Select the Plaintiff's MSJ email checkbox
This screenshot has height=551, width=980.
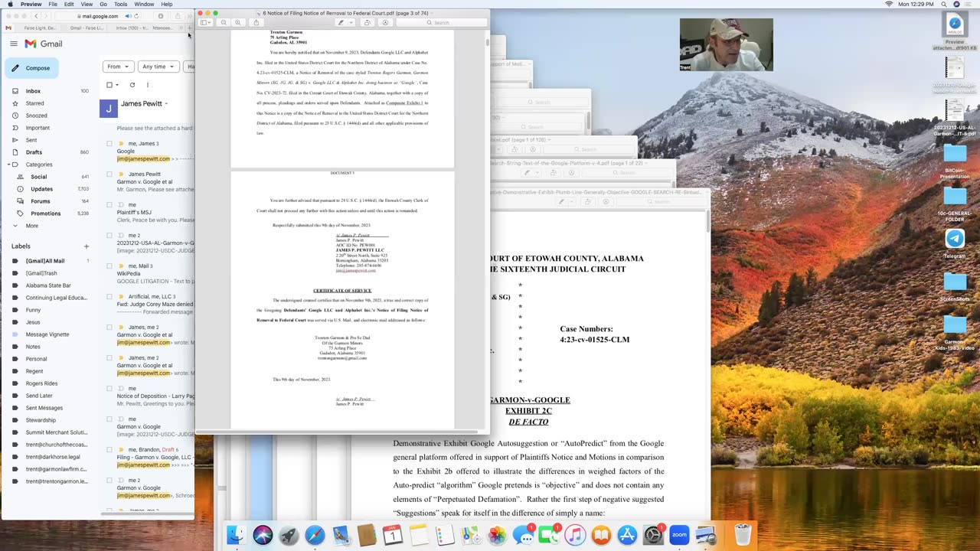coord(109,204)
